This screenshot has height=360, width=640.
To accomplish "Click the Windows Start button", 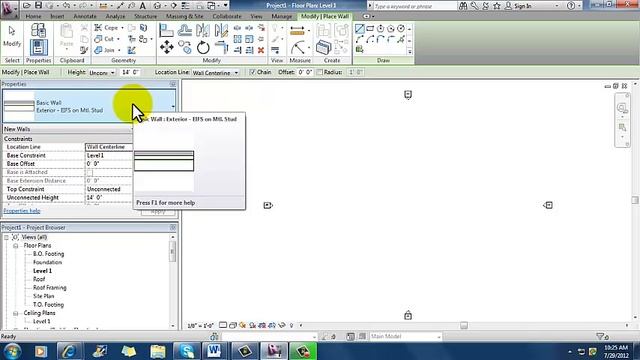I will click(12, 351).
